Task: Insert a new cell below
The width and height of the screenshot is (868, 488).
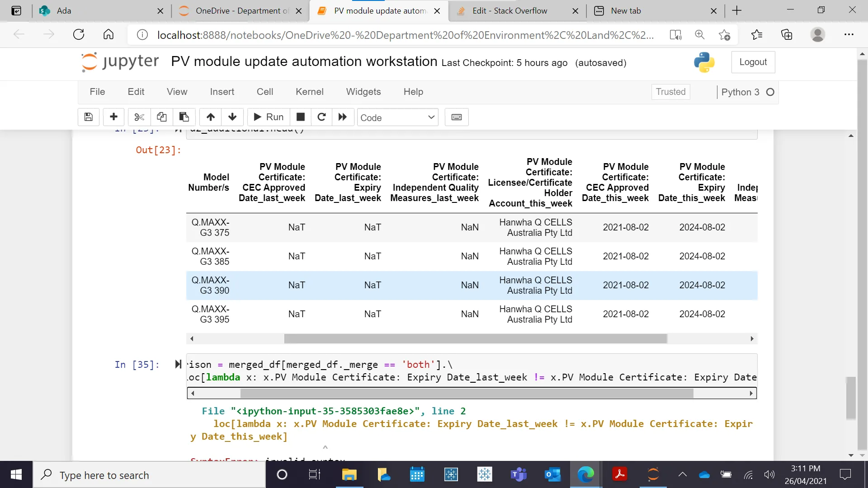Action: coord(113,117)
